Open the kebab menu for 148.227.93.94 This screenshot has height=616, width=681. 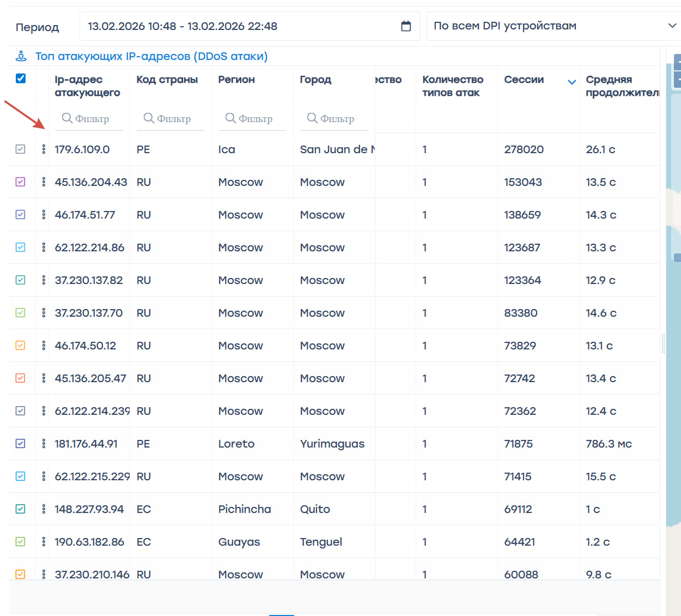point(44,509)
